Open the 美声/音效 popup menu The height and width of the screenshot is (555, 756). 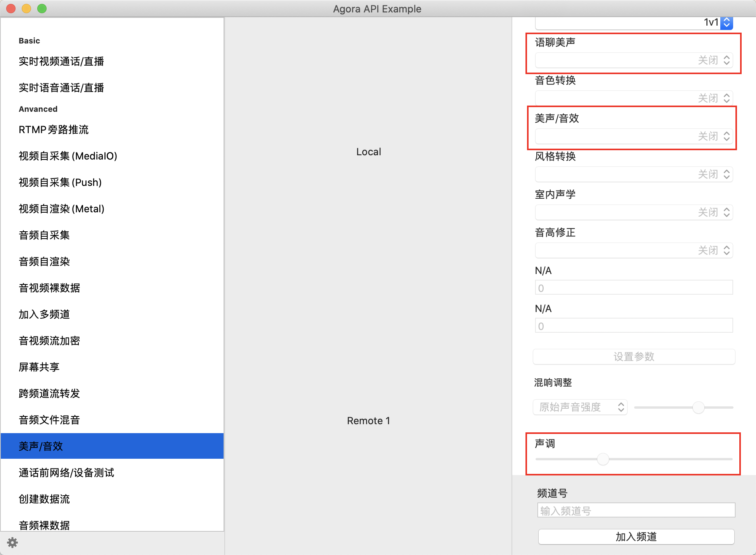pyautogui.click(x=634, y=136)
